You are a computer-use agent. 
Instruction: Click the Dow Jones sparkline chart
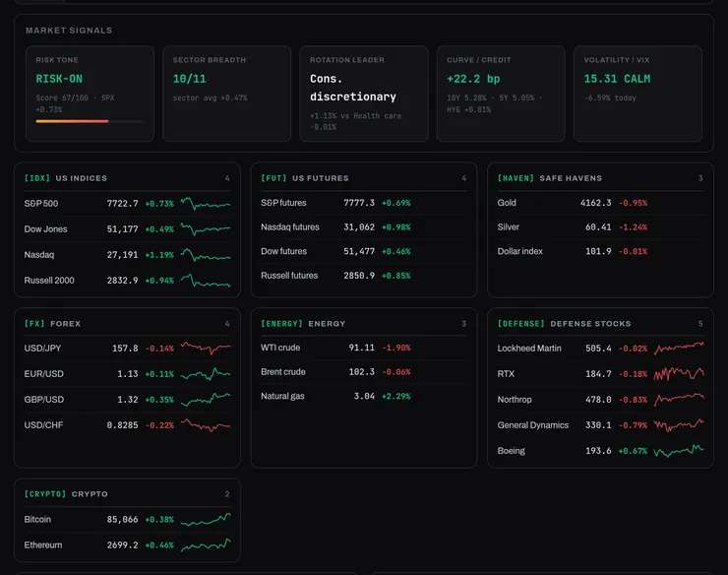pyautogui.click(x=206, y=229)
